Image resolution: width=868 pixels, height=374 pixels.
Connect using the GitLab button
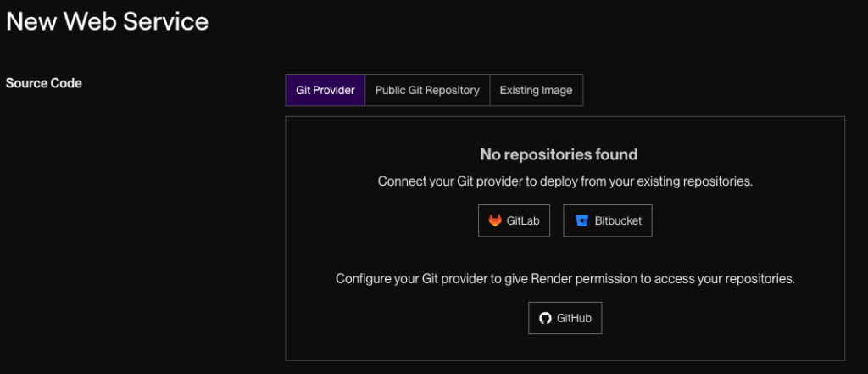514,221
